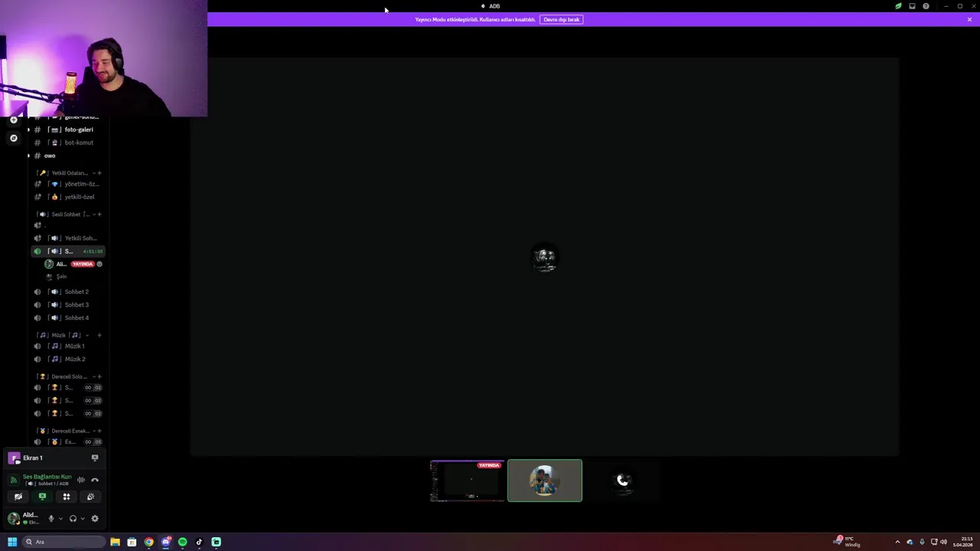Click the user avatar in the account panel
This screenshot has width=980, height=551.
point(13,518)
